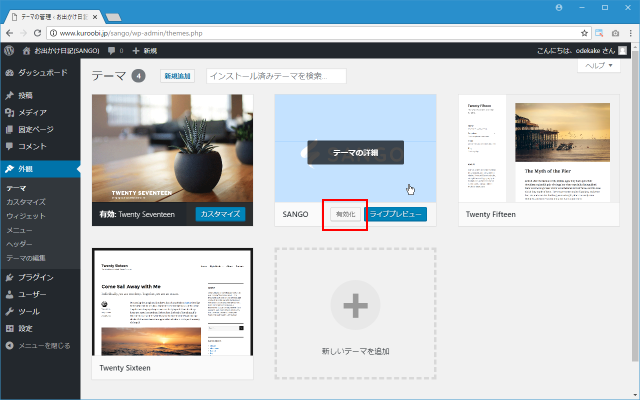This screenshot has height=400, width=640.
Task: Click the Chrome profile icon in title bar
Action: click(559, 8)
